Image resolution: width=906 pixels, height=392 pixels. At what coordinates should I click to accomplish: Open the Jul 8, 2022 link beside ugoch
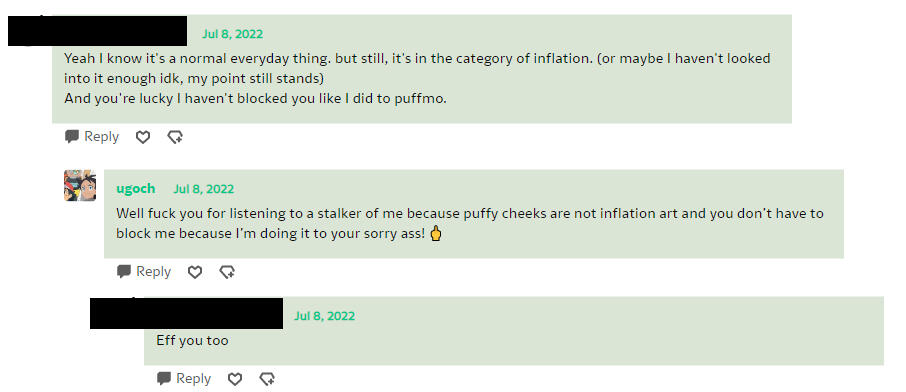tap(203, 188)
